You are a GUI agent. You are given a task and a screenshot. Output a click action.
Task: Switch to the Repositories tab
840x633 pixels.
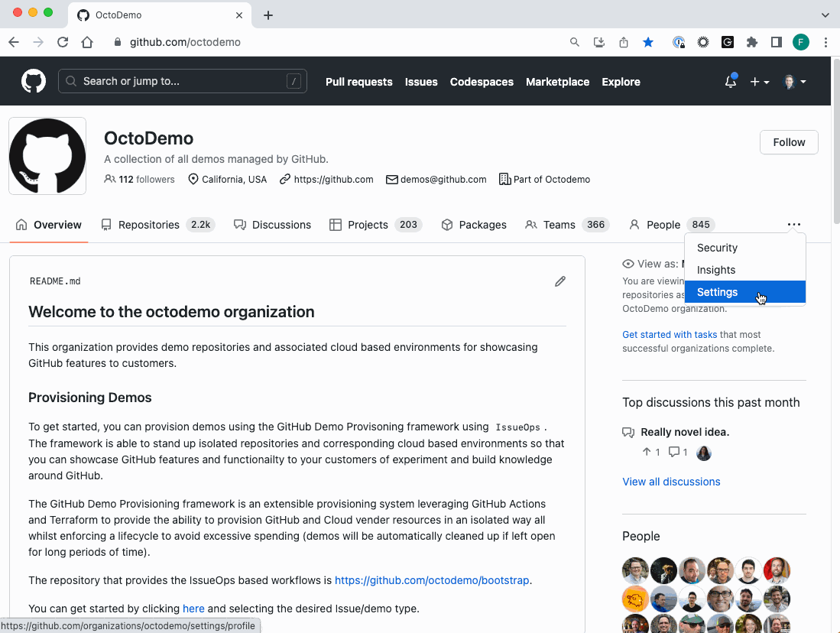click(149, 224)
